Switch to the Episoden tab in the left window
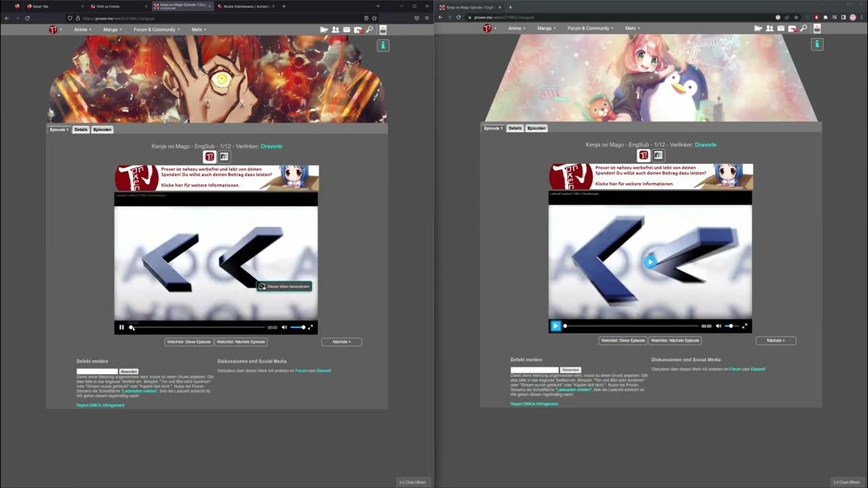Image resolution: width=868 pixels, height=488 pixels. click(x=102, y=129)
